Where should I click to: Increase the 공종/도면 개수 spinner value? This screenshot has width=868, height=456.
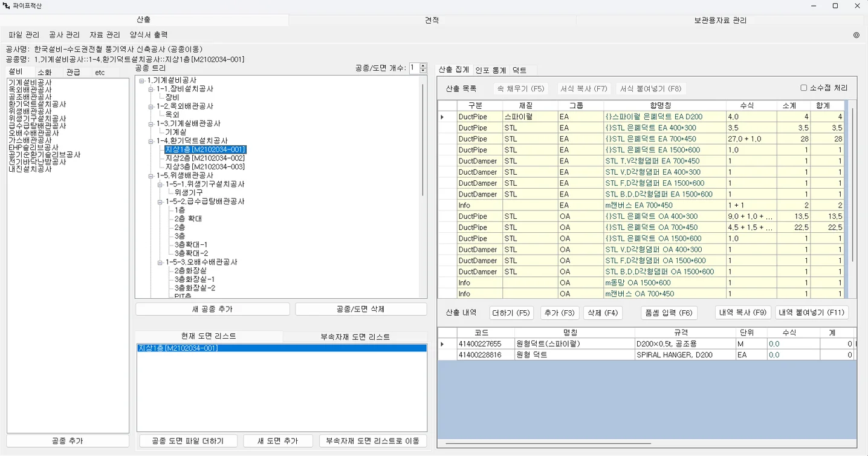[423, 65]
